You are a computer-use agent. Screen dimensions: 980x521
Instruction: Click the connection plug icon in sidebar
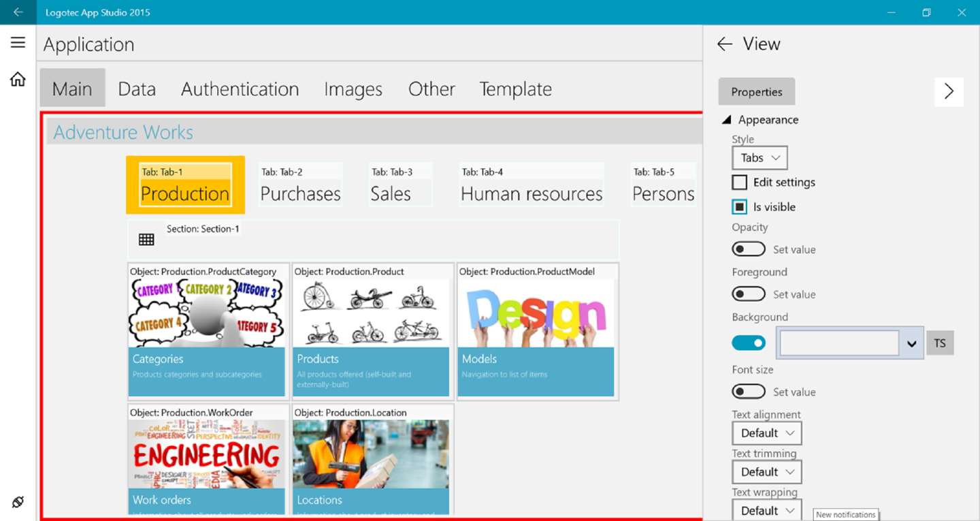[18, 503]
